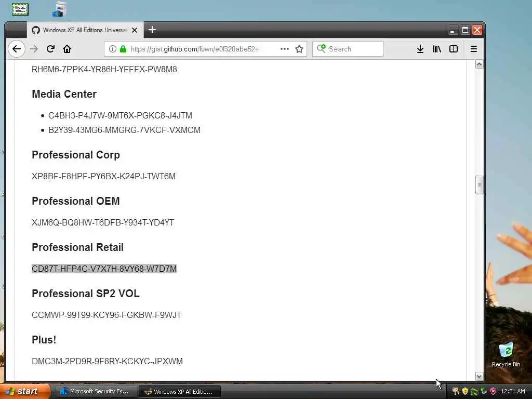
Task: Open the Downloads panel arrow icon
Action: point(420,49)
